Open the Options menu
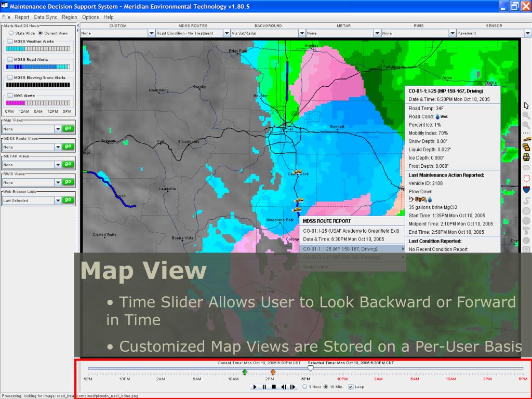The image size is (532, 399). (90, 17)
